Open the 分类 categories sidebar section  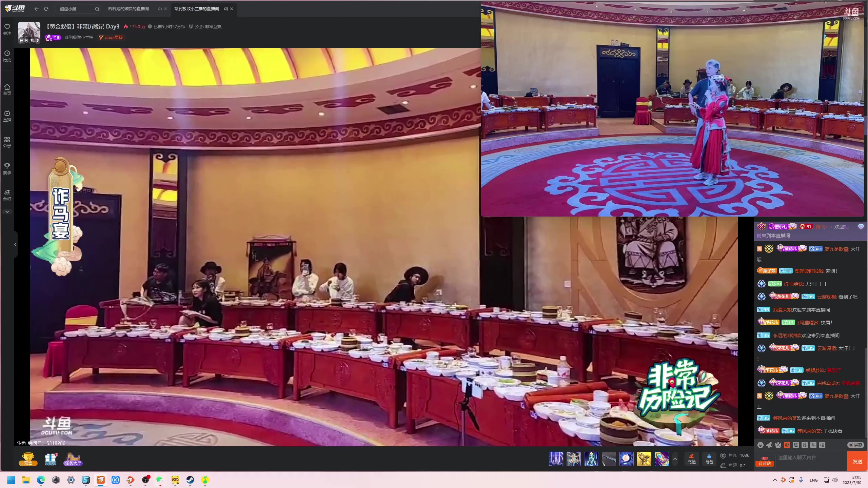7,142
